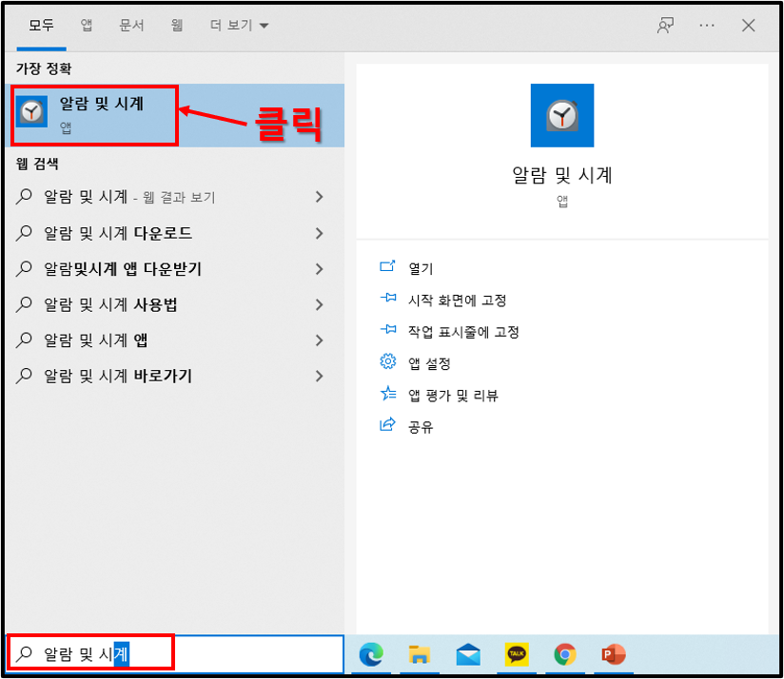Open the 알람 및 시계 best match result

175,115
